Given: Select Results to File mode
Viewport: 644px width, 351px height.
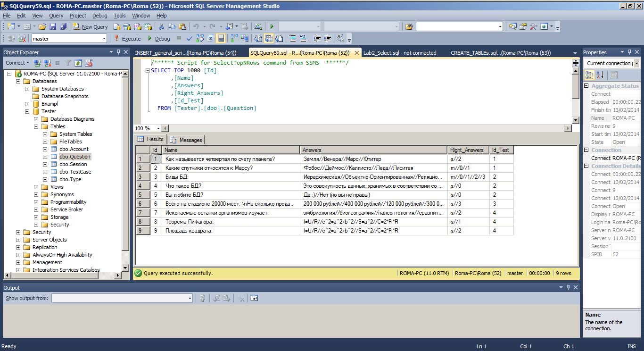Looking at the screenshot, I should tap(279, 38).
